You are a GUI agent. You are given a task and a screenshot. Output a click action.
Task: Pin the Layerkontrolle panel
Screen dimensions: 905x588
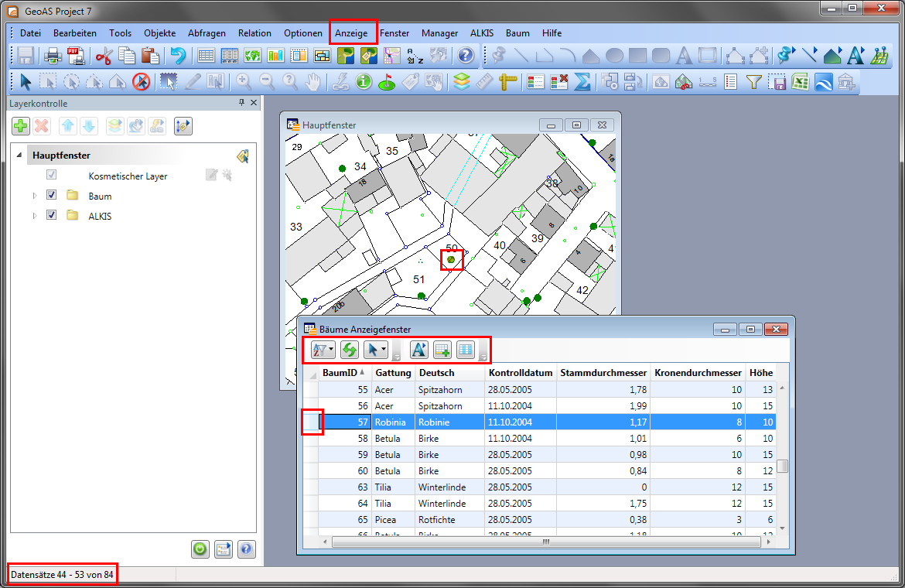(241, 103)
